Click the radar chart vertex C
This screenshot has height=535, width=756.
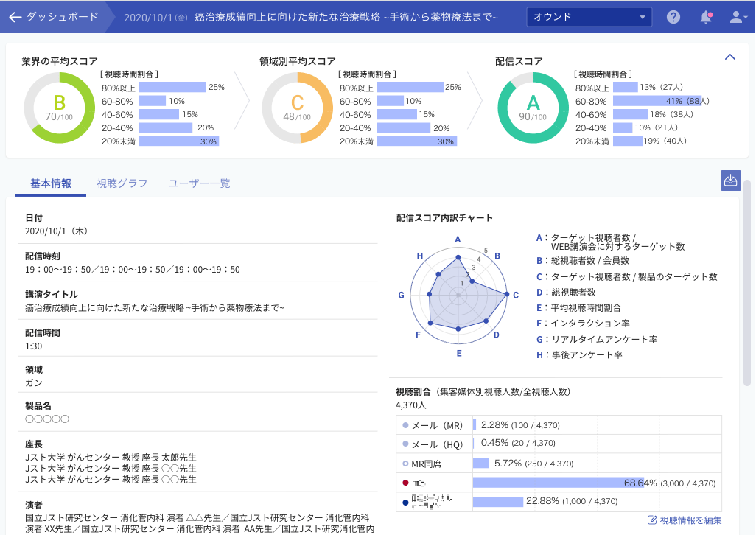(x=507, y=294)
